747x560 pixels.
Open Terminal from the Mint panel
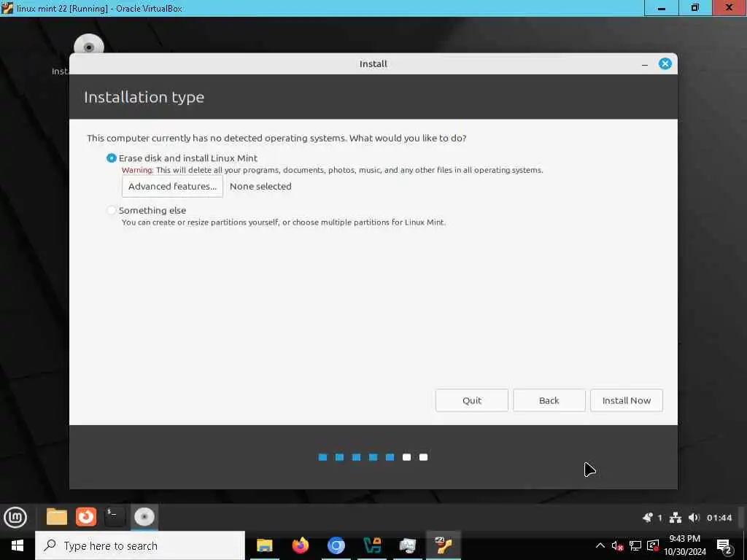[115, 517]
